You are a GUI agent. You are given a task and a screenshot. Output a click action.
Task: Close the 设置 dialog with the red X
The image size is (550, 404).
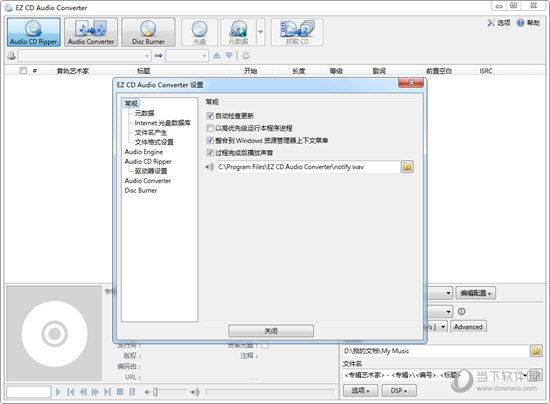click(411, 83)
